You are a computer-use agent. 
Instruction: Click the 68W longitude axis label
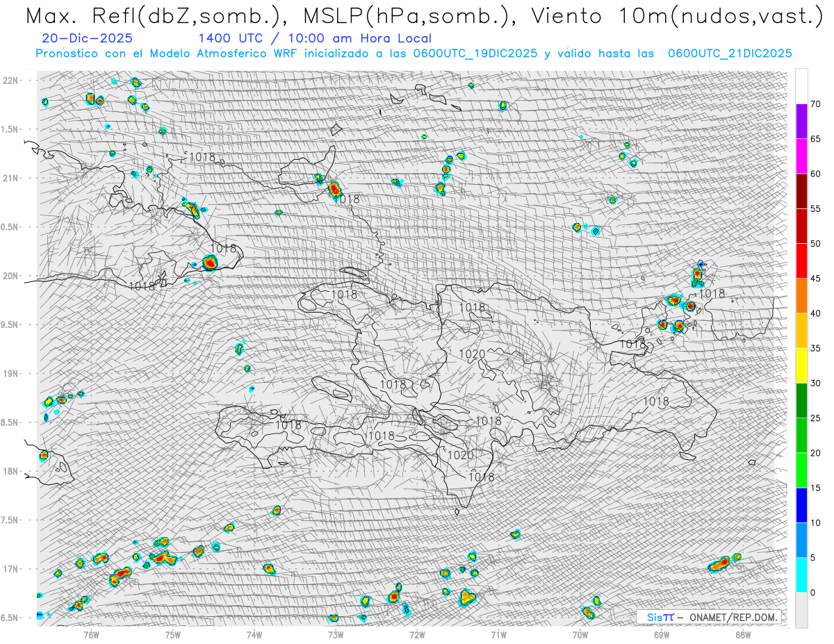[743, 634]
